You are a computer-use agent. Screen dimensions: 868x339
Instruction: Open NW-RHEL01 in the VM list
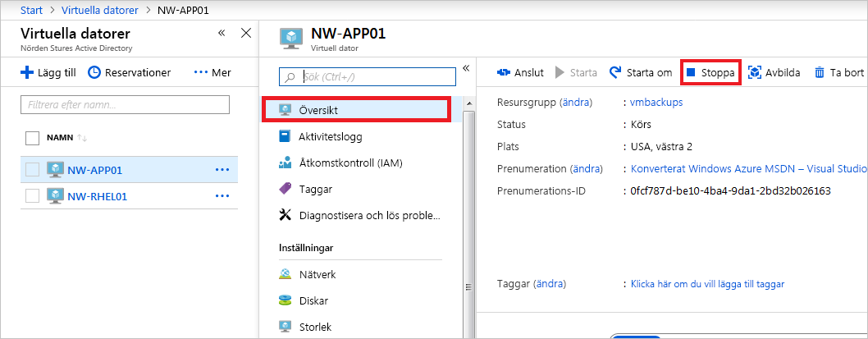[98, 196]
